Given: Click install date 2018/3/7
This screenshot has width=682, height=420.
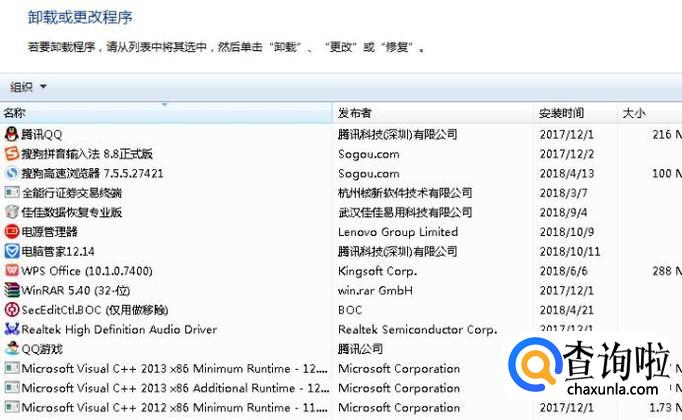Looking at the screenshot, I should [x=564, y=193].
